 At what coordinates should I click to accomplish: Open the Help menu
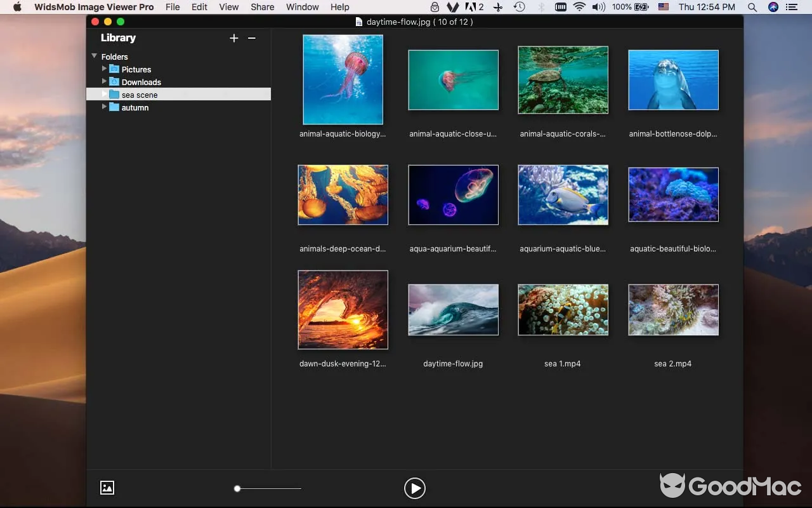click(339, 7)
